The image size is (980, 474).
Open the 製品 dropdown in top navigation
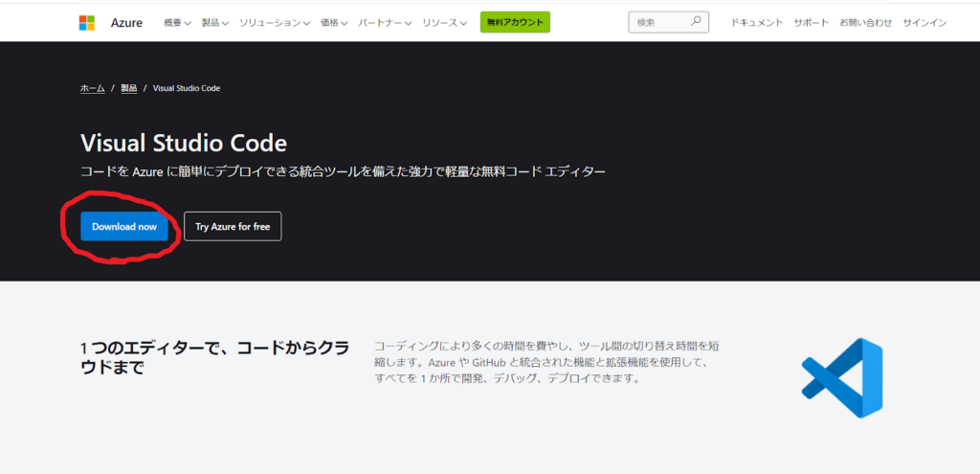pyautogui.click(x=214, y=22)
